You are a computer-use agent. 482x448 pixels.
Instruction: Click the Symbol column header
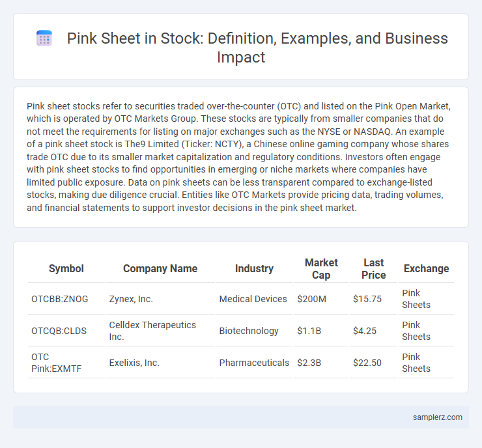66,268
